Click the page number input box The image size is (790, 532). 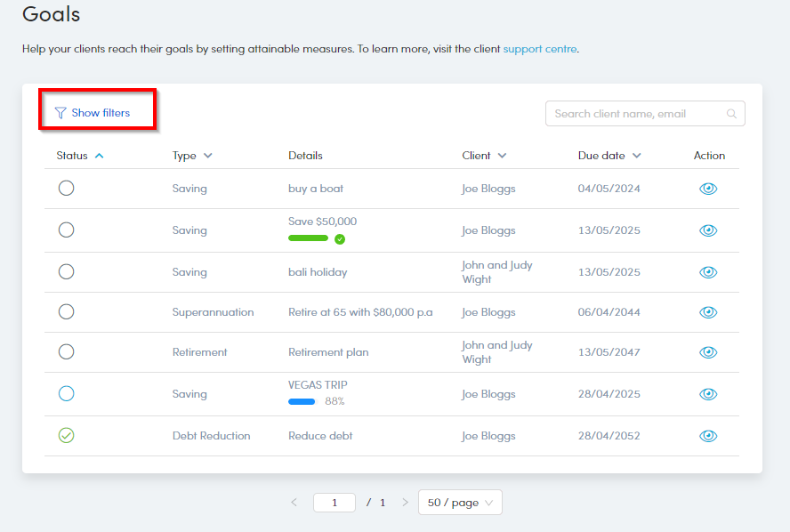coord(334,503)
